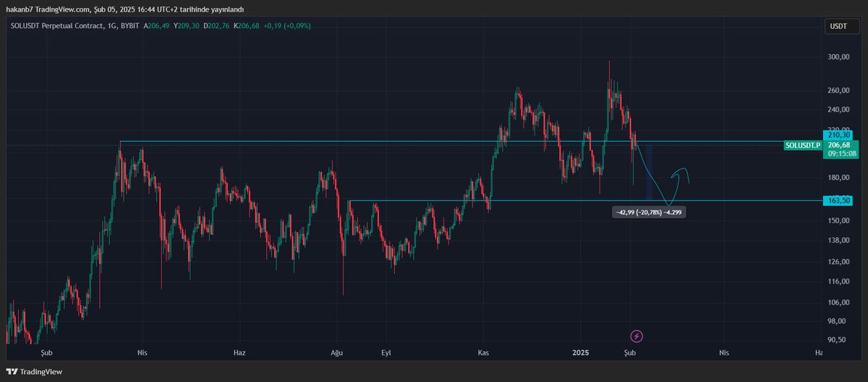Click the 180,00 price axis label
868x382 pixels.
coord(838,178)
